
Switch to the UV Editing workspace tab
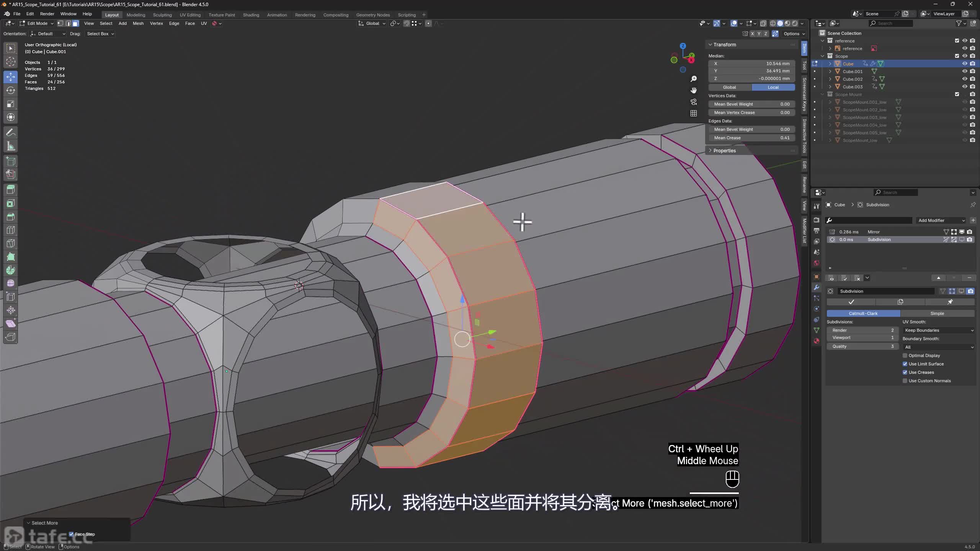pos(190,15)
